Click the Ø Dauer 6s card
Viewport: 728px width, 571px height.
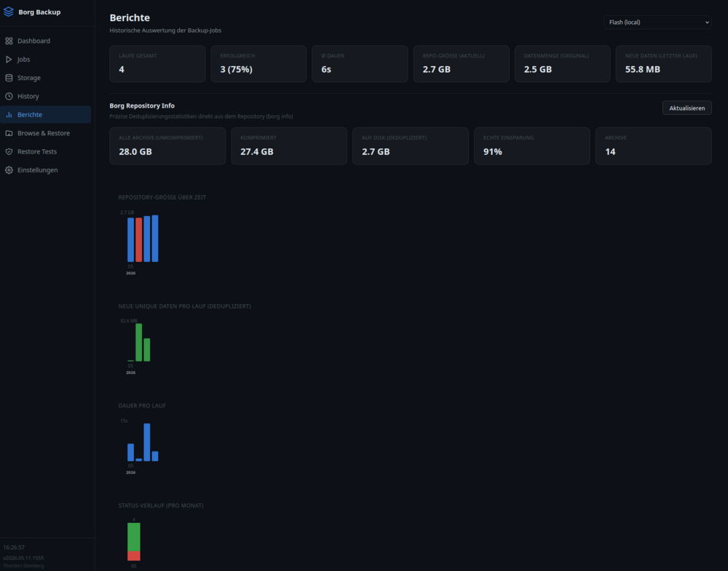click(360, 64)
